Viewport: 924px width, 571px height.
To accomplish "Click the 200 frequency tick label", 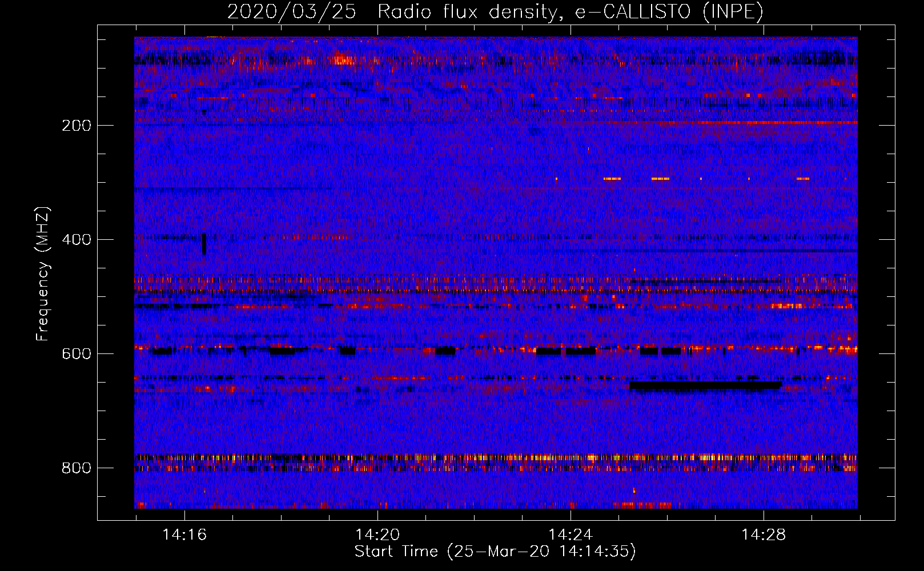I will pos(77,126).
